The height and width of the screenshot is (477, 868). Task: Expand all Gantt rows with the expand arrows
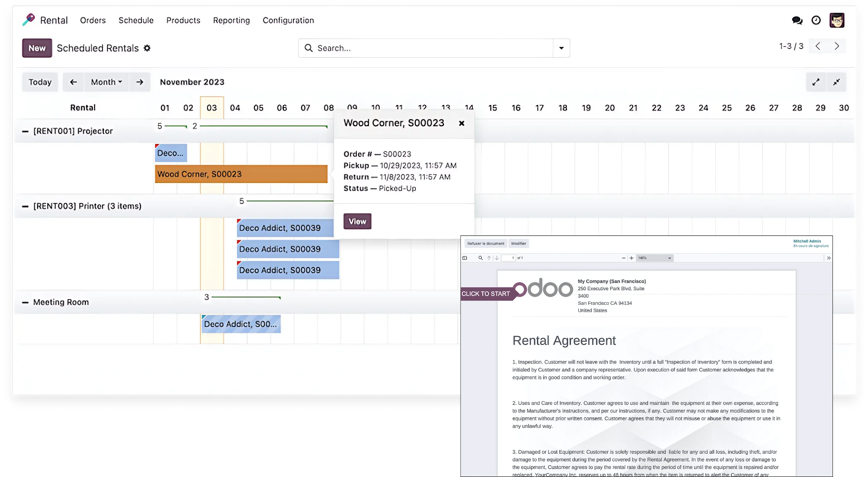[x=816, y=82]
